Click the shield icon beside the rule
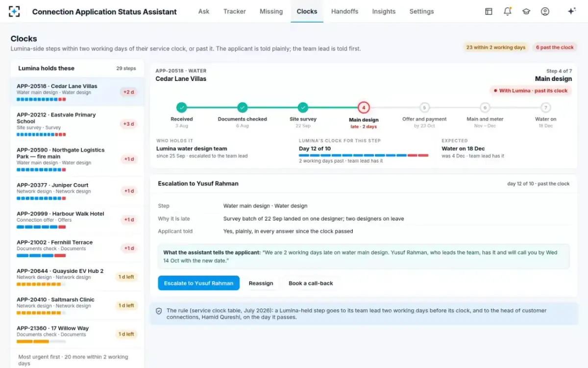Viewport: 588px width, 368px height. (159, 311)
